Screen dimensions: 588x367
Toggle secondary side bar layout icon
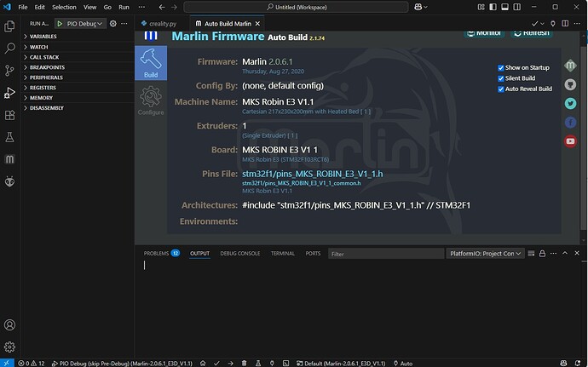[517, 7]
